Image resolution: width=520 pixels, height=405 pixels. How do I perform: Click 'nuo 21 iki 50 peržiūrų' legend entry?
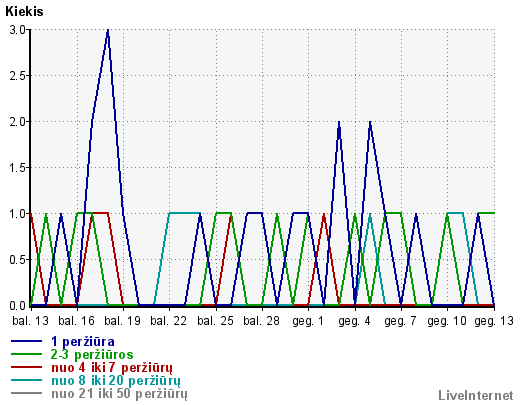tap(119, 394)
